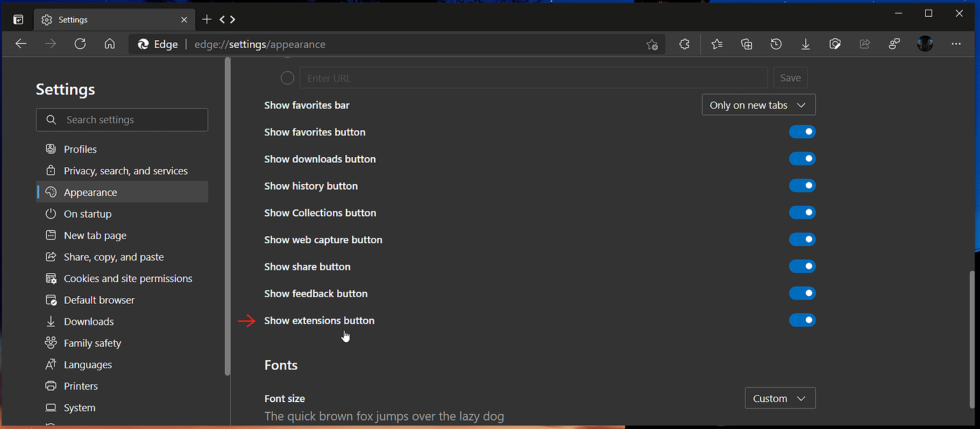Open the Downloads settings section
Screen dimensions: 980x429
click(x=87, y=321)
